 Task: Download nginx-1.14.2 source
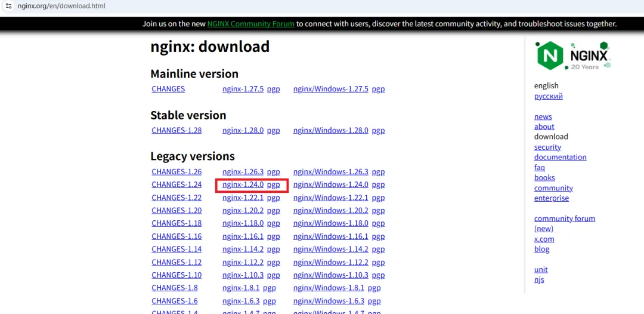tap(243, 249)
